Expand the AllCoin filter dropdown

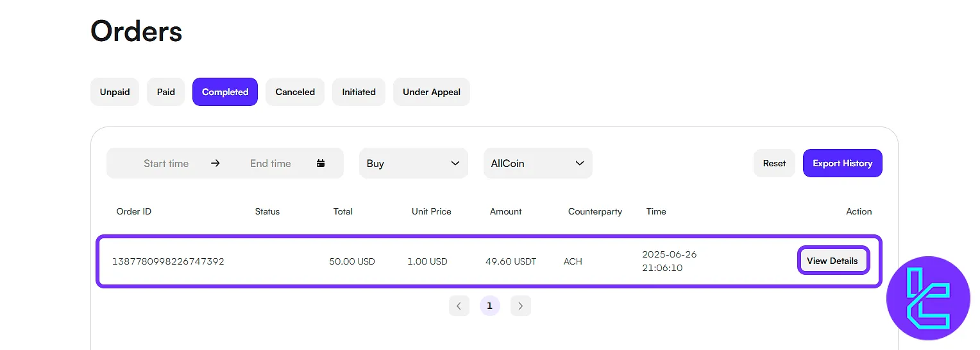click(x=538, y=163)
